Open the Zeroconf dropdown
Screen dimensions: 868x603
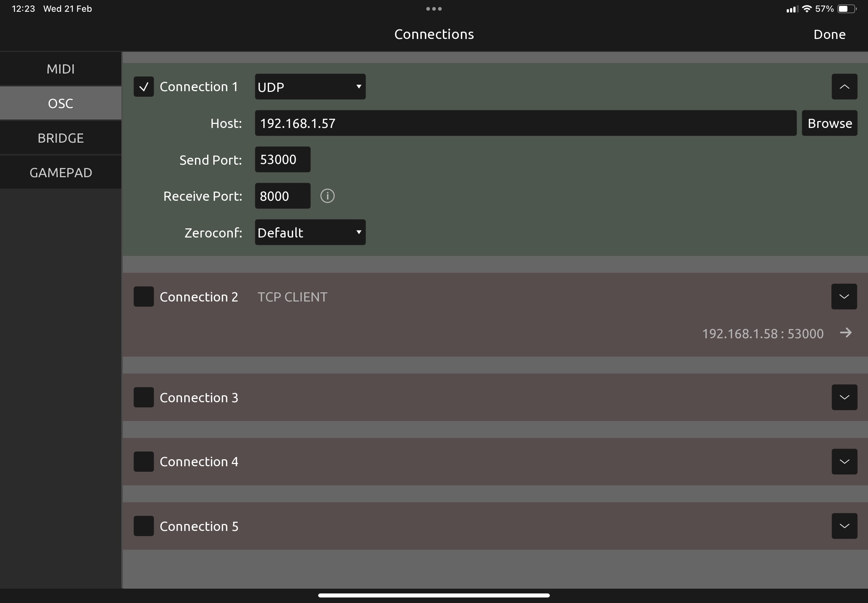click(309, 232)
